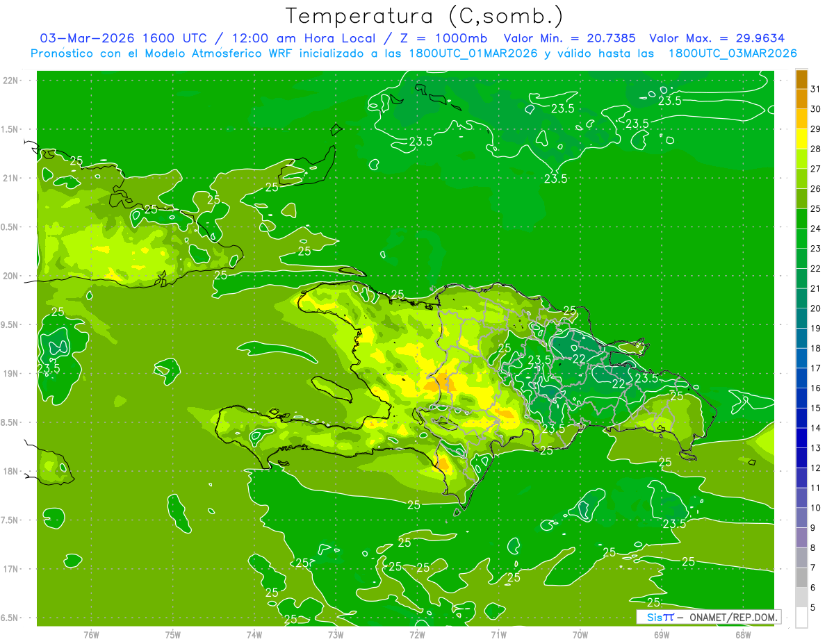The image size is (834, 644).
Task: Click "Pronostico con el Modelo Atmosferico WRF" text
Action: click(x=162, y=53)
